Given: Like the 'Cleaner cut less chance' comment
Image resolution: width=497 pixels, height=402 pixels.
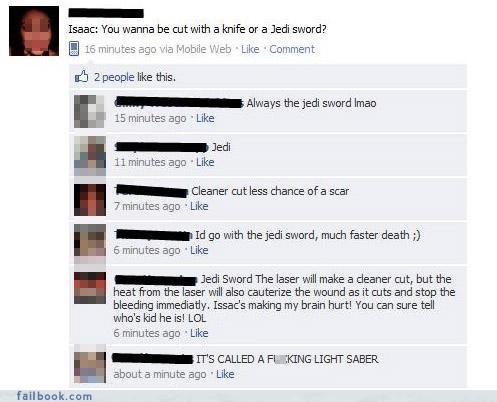Looking at the screenshot, I should point(199,206).
